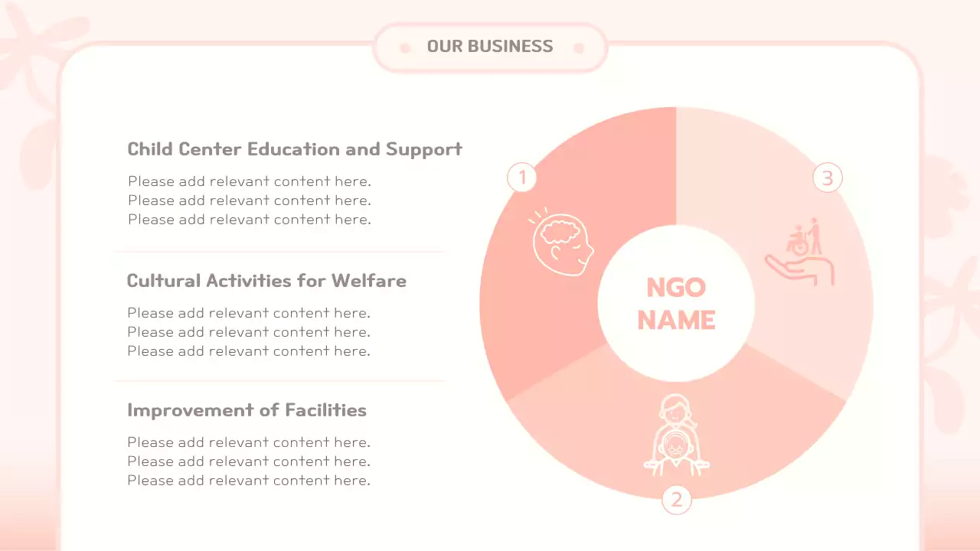Select divider line above Cultural Activities heading
This screenshot has width=980, height=551.
tap(279, 251)
